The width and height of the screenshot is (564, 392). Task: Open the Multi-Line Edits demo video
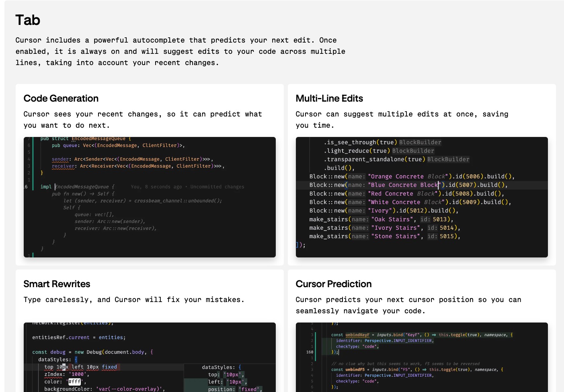coord(422,197)
